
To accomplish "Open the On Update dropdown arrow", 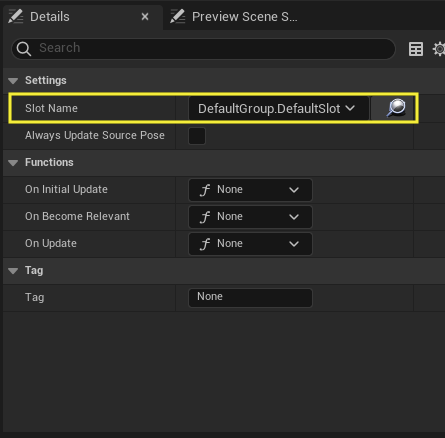I will point(294,244).
